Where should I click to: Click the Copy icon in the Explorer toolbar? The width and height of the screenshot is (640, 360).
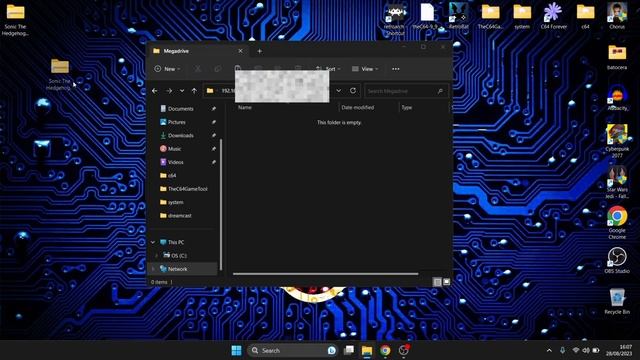[x=218, y=69]
